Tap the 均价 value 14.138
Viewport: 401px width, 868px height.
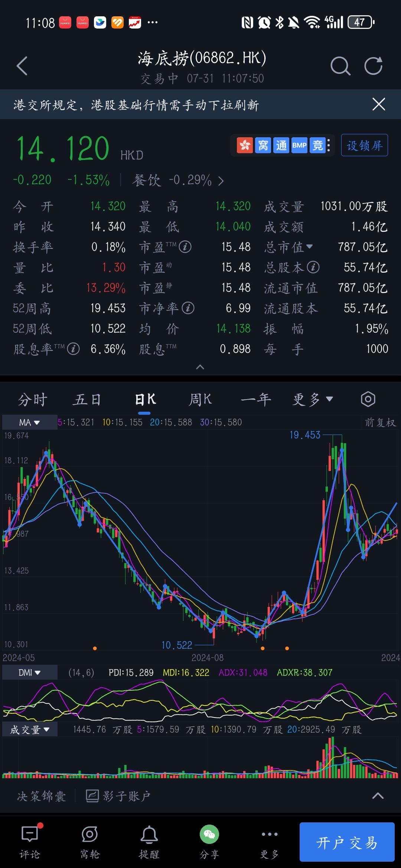pyautogui.click(x=233, y=328)
